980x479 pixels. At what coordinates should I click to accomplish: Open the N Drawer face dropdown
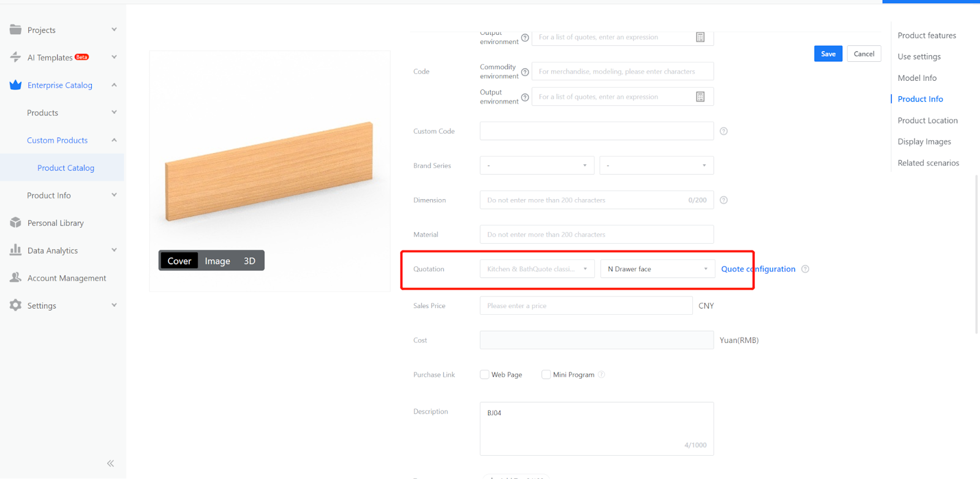[657, 269]
